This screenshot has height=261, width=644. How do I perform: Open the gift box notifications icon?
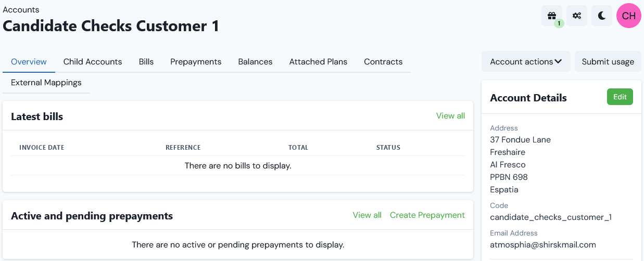552,16
